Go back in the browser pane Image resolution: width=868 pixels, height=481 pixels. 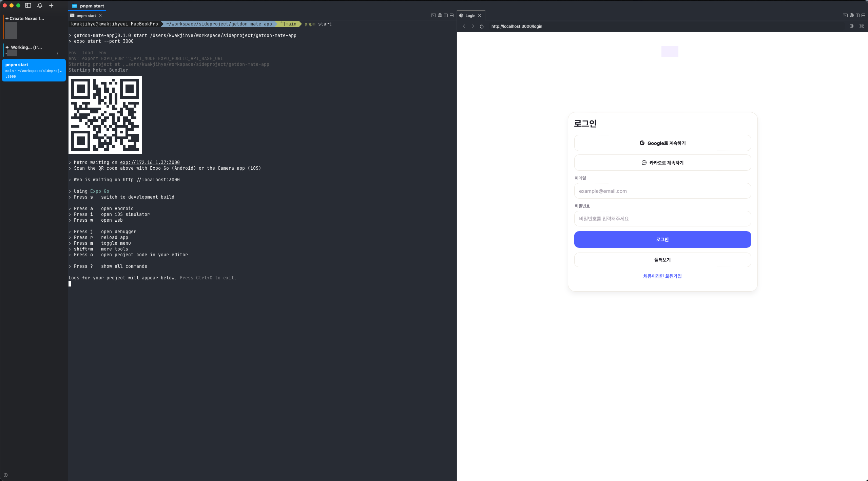click(x=464, y=26)
